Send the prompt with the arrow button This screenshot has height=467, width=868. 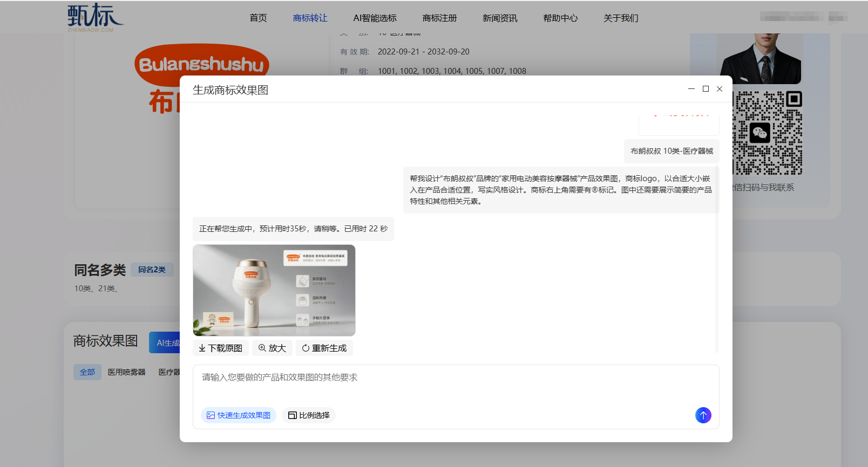click(x=703, y=415)
